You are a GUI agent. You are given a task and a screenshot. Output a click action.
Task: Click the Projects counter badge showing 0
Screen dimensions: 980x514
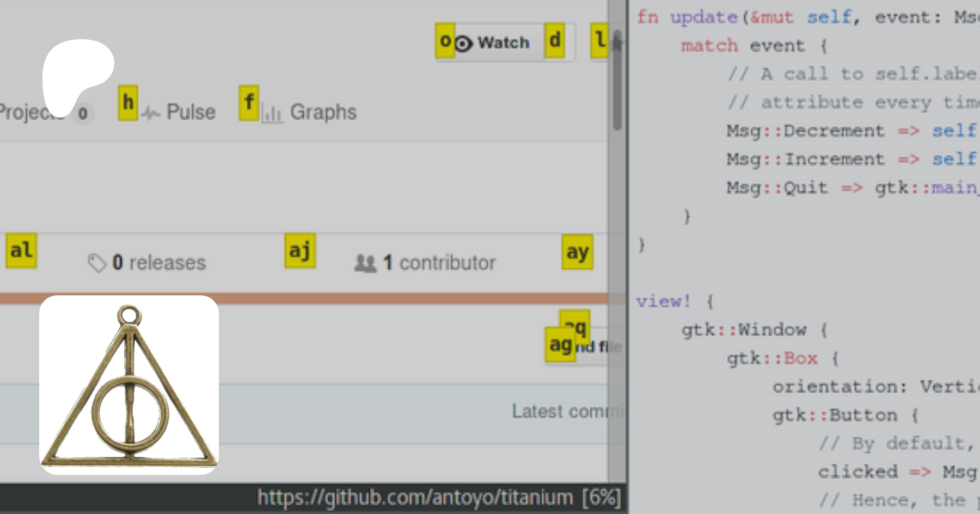(83, 114)
